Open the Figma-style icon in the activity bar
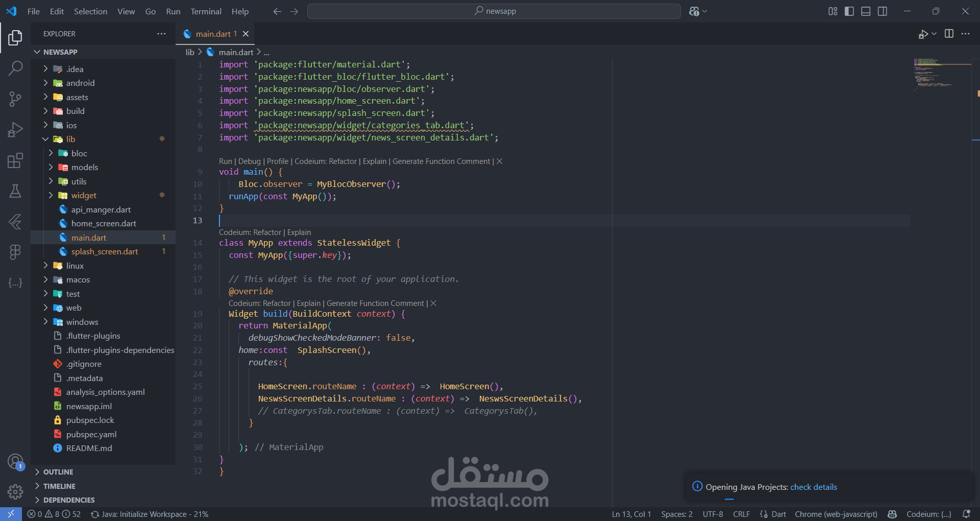The image size is (980, 521). tap(15, 252)
